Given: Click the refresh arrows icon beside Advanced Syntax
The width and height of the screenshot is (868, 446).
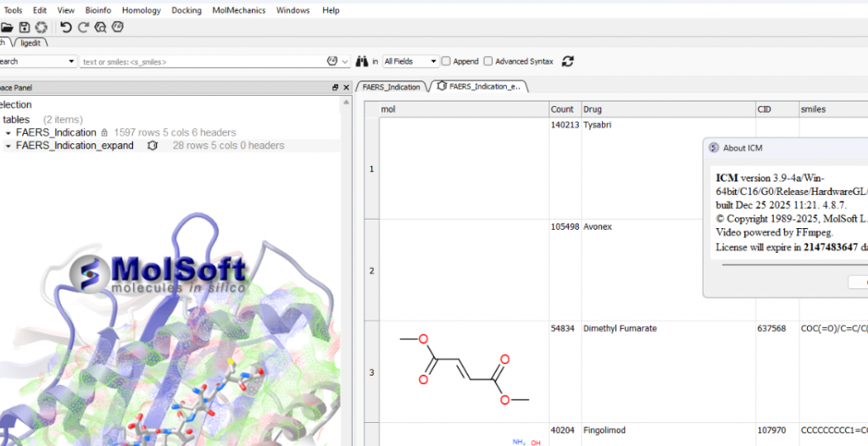Looking at the screenshot, I should (568, 61).
